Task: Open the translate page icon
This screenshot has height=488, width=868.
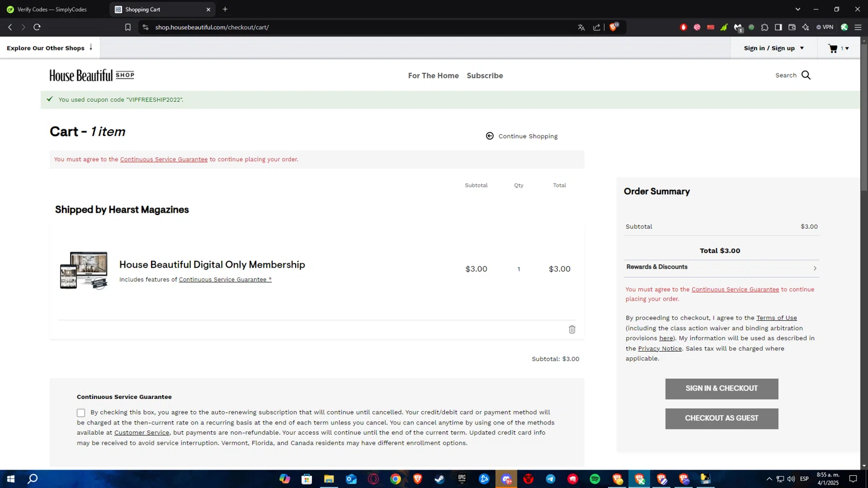Action: pyautogui.click(x=581, y=27)
